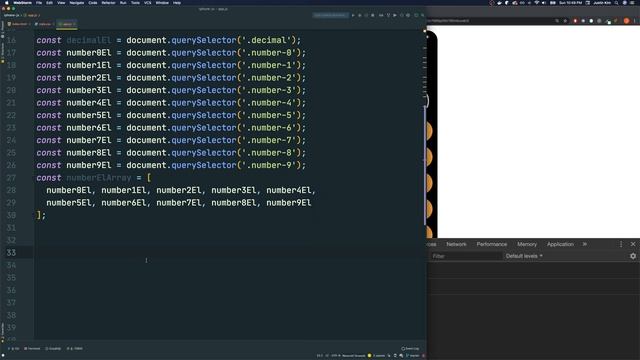Open the Apple menu
Screen dimensions: 640x360
(7, 2)
